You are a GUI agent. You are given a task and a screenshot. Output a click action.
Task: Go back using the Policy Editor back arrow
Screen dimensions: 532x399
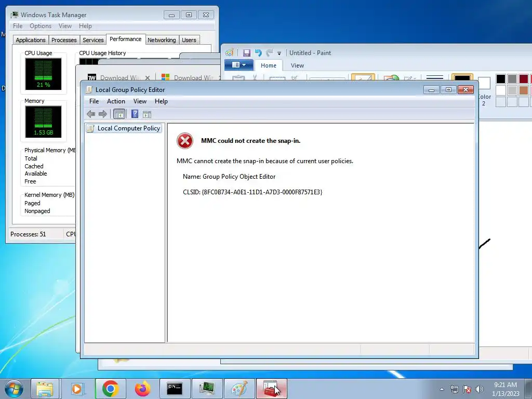coord(90,114)
